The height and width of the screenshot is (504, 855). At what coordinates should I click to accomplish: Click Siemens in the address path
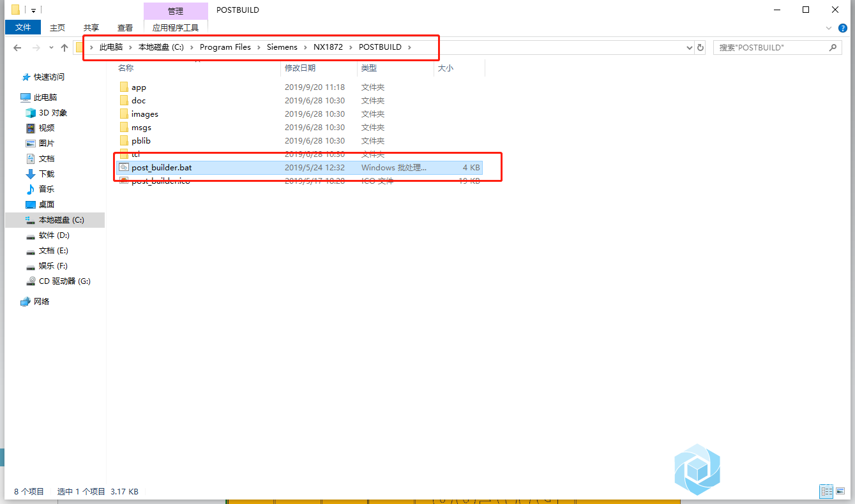282,47
